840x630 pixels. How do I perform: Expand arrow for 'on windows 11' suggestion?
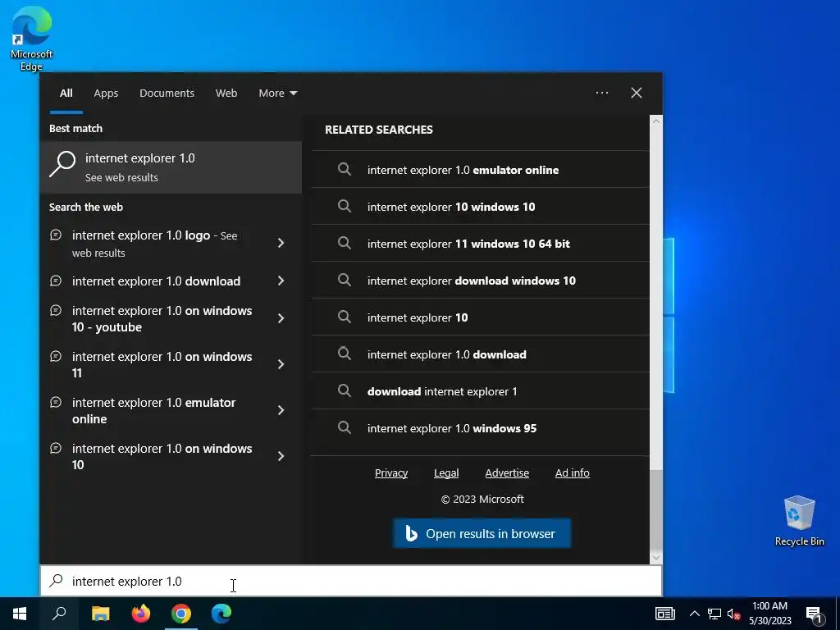pyautogui.click(x=281, y=364)
